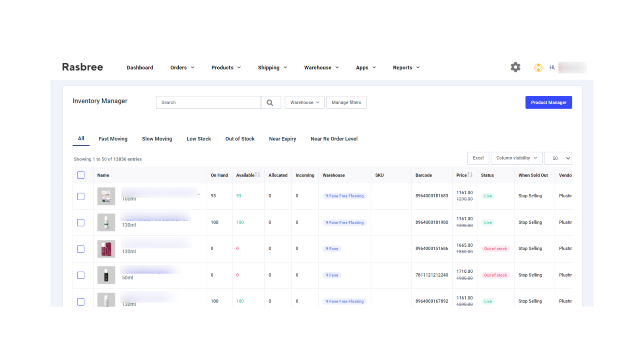Select the checkbox on the 50ml product row

(x=80, y=275)
